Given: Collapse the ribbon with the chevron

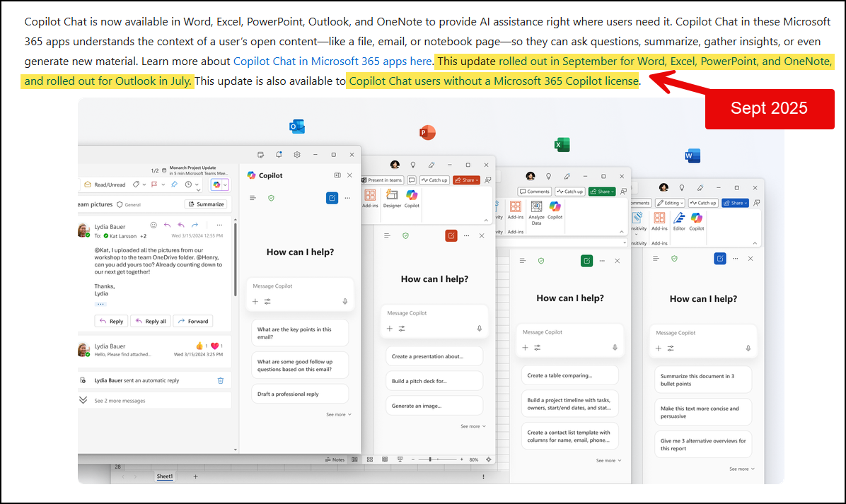Looking at the screenshot, I should (x=487, y=220).
